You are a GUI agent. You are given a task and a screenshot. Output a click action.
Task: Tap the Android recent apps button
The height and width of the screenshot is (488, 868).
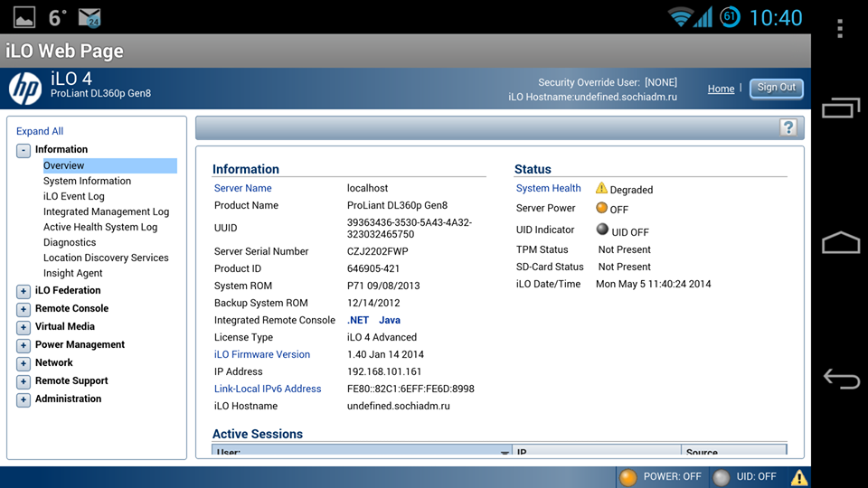(841, 108)
